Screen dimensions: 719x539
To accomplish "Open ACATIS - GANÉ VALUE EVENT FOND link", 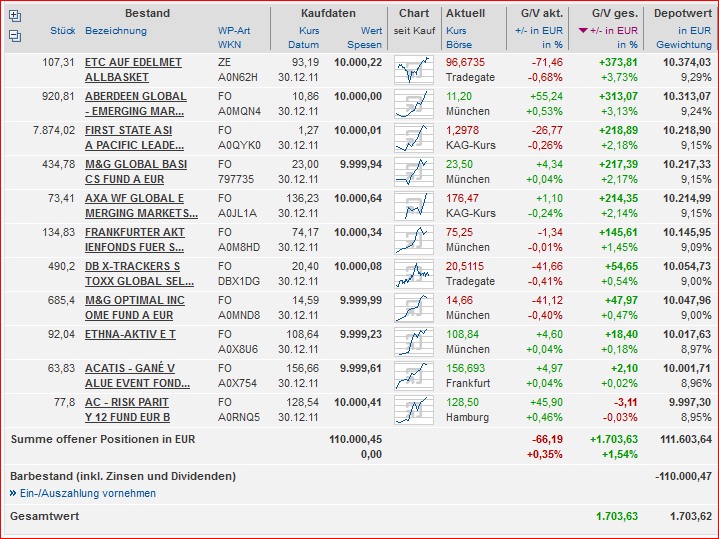I will 137,375.
